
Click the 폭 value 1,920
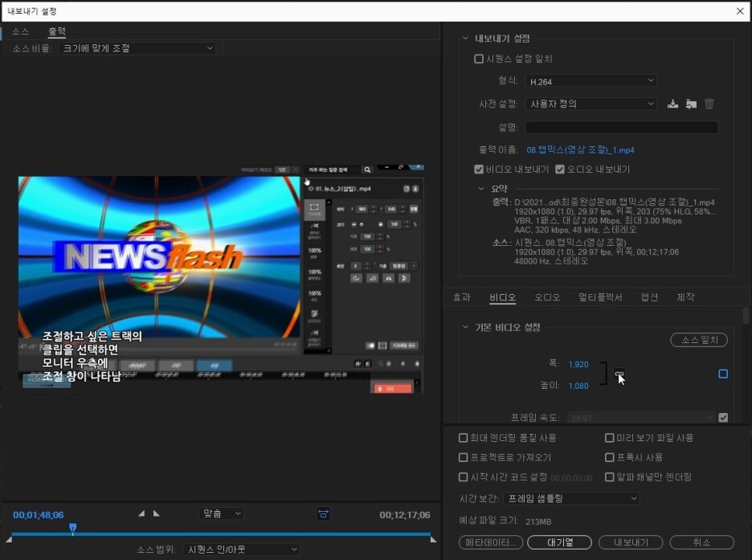click(x=578, y=365)
